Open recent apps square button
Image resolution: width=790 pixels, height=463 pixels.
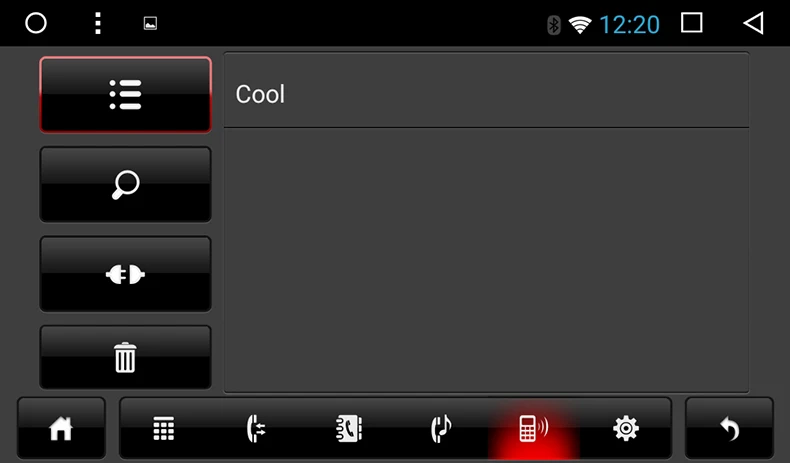coord(692,23)
